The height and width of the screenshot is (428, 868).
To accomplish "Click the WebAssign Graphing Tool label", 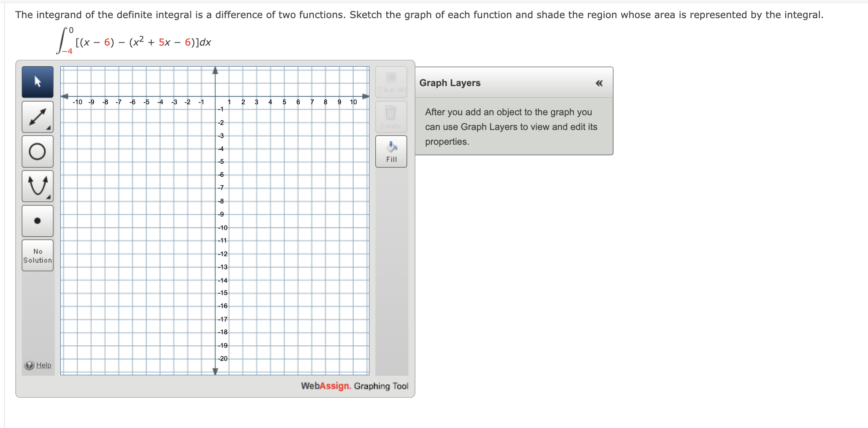I will pyautogui.click(x=354, y=386).
